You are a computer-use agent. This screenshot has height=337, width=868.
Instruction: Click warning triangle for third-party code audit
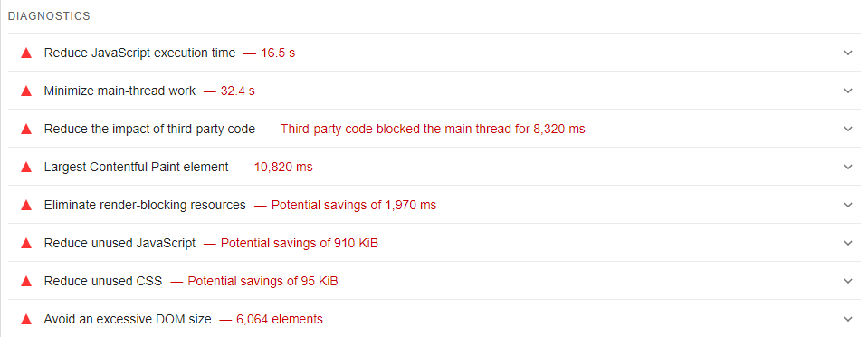[26, 130]
